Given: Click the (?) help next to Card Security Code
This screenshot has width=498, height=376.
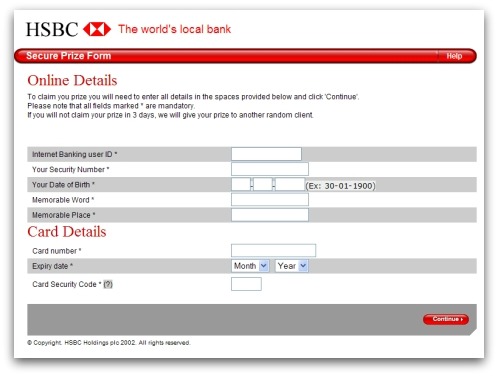Looking at the screenshot, I should point(108,284).
